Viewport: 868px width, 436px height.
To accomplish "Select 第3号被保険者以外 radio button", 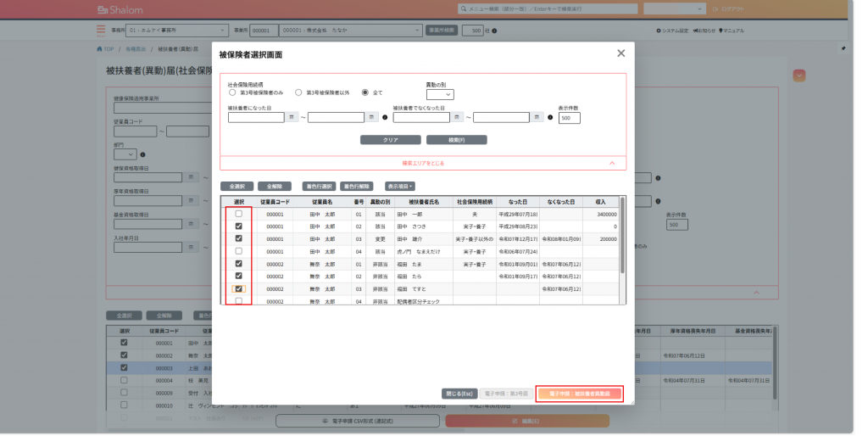I will pos(298,92).
